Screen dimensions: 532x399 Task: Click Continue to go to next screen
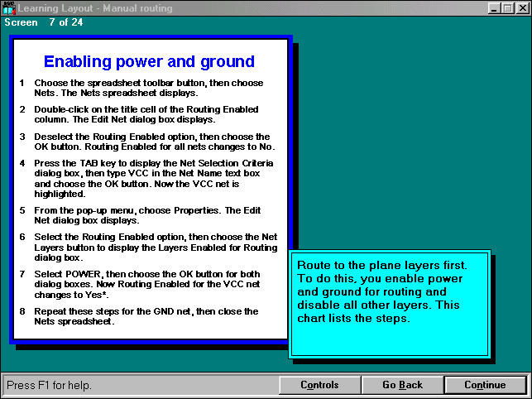tap(485, 385)
